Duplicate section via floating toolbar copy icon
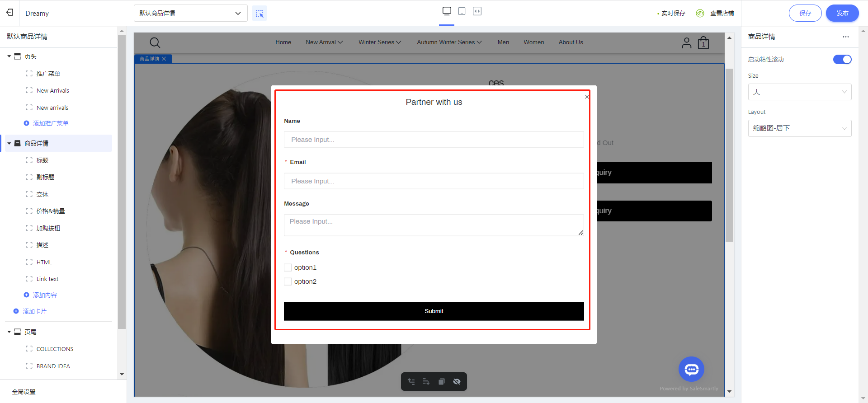Screen dimensions: 868x403 pyautogui.click(x=442, y=382)
